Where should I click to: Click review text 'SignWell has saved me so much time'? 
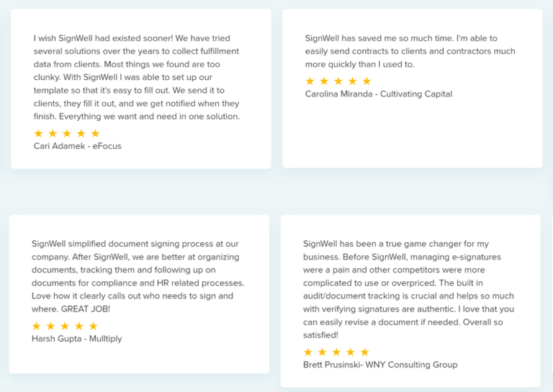410,51
